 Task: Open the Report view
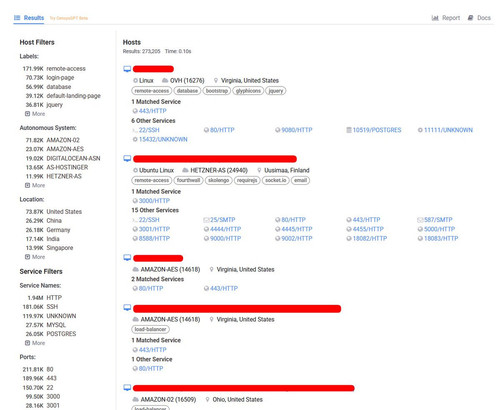(x=446, y=18)
